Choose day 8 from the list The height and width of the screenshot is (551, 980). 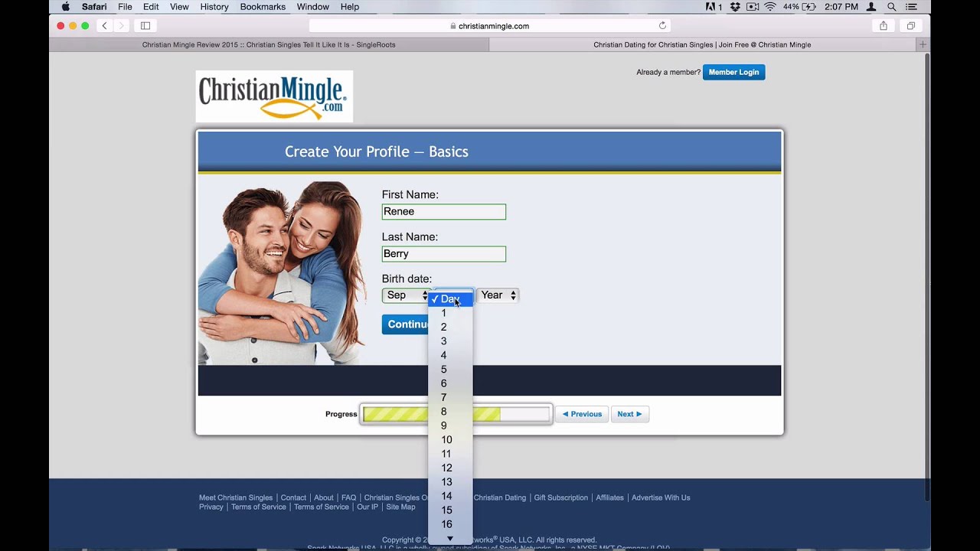coord(450,412)
